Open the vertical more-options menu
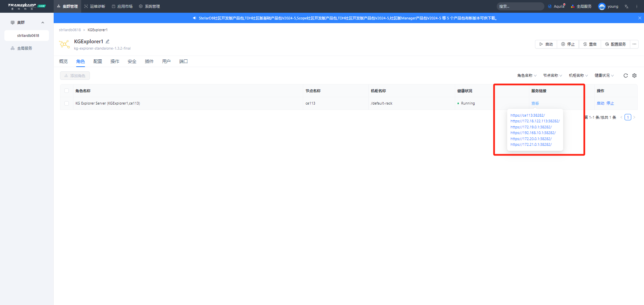644x305 pixels. coord(637,6)
